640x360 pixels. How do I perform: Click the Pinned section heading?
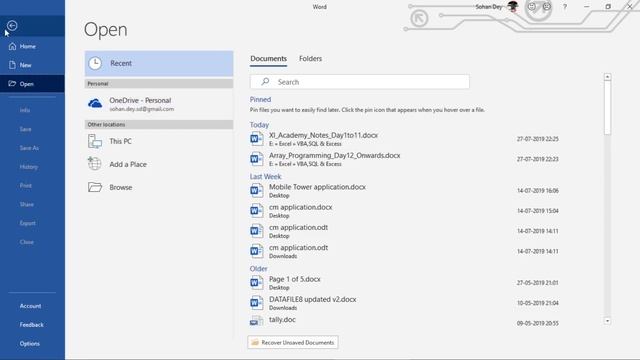pos(260,99)
